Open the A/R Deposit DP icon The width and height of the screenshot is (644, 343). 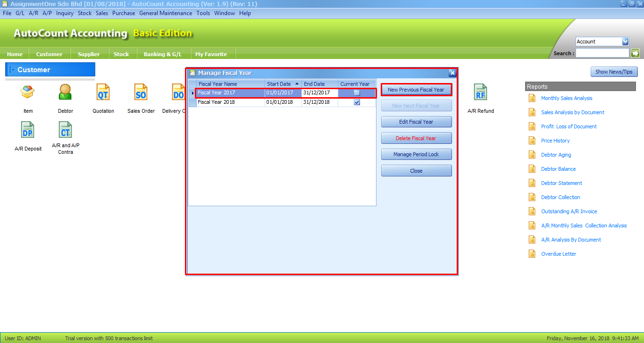point(28,130)
